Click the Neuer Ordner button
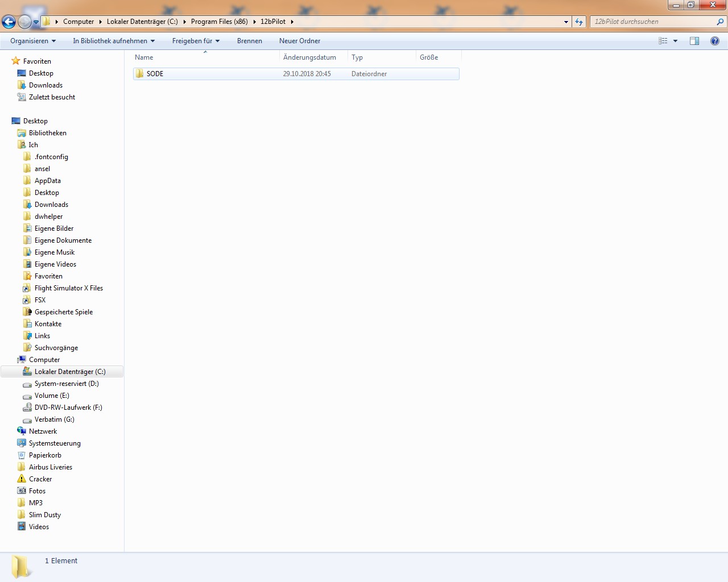 [x=300, y=41]
